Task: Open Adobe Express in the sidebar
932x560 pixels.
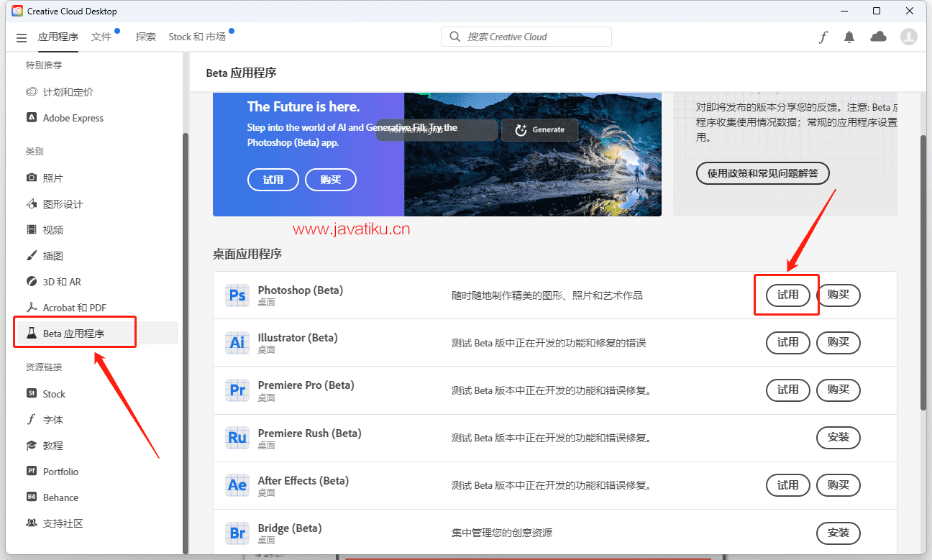Action: pos(65,118)
